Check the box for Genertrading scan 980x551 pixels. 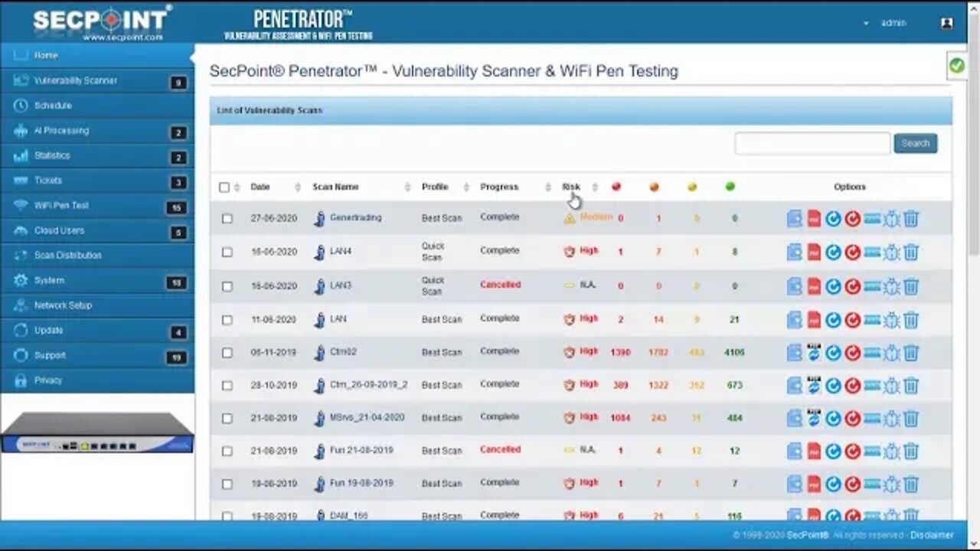coord(227,218)
